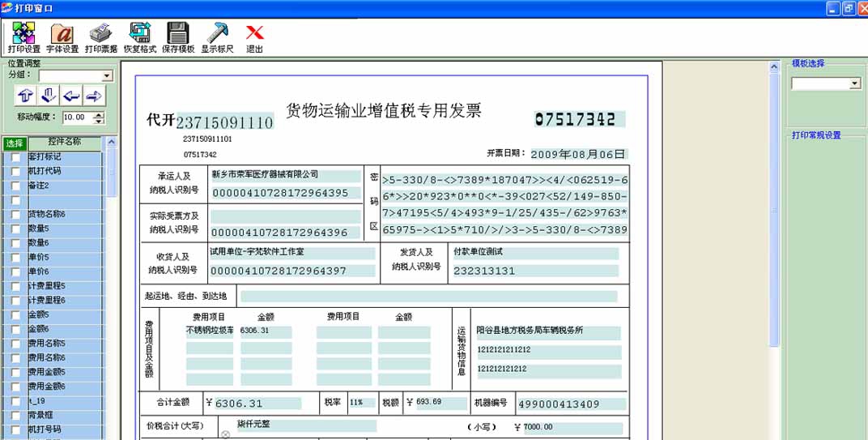Screen dimensions: 868x440
Task: Click uppercase total 柒仟元整
Action: pyautogui.click(x=306, y=425)
